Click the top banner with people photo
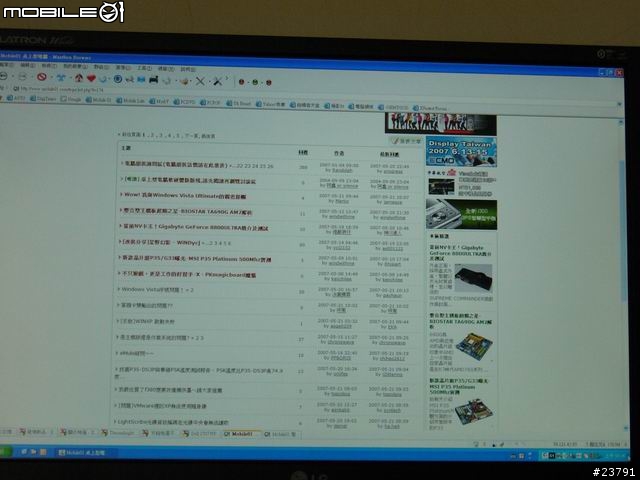The width and height of the screenshot is (640, 480). [x=440, y=124]
